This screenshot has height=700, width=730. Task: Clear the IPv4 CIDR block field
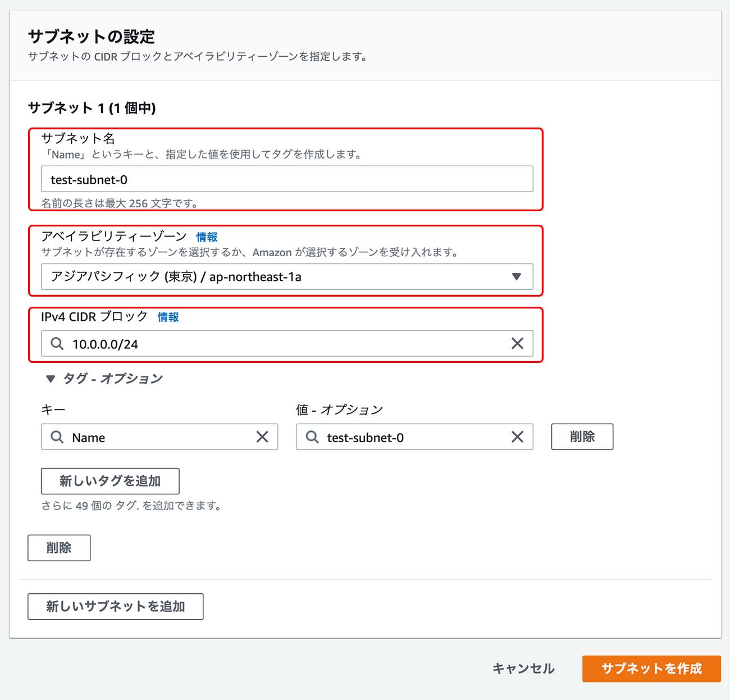click(517, 343)
